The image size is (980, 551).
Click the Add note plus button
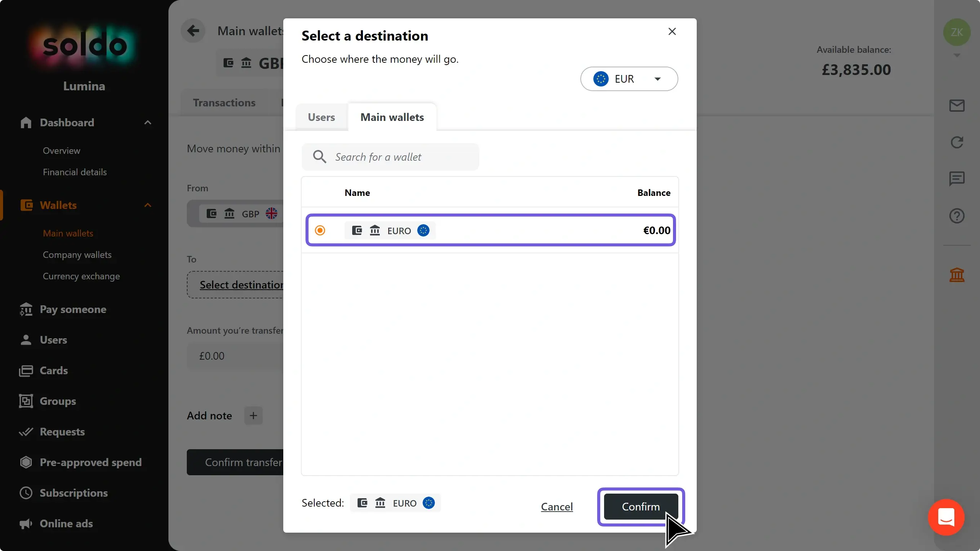click(253, 416)
